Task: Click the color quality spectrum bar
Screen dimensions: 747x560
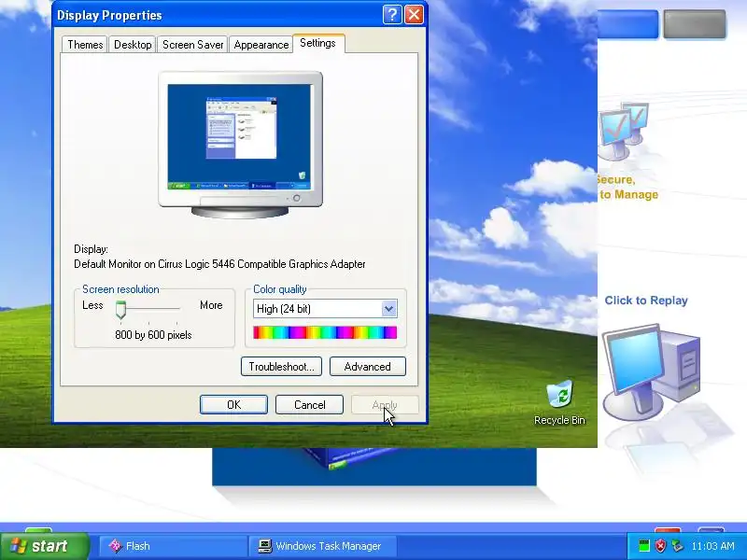Action: click(x=325, y=332)
